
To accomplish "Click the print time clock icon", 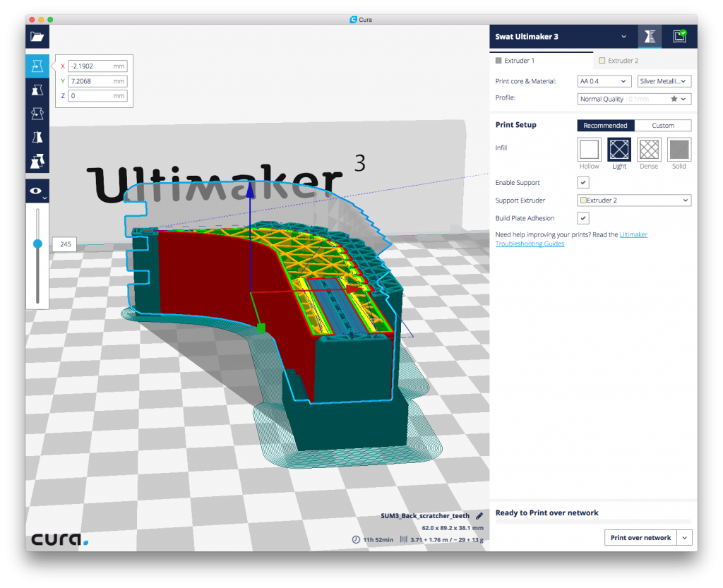I will point(356,539).
